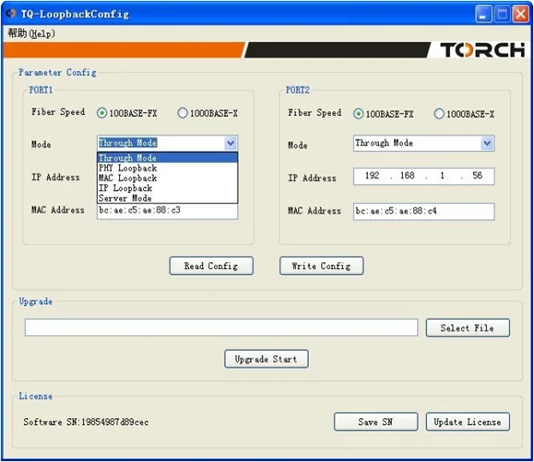Image resolution: width=534 pixels, height=462 pixels.
Task: Maximize the TQ-LoopbackConfig window
Action: pos(502,14)
